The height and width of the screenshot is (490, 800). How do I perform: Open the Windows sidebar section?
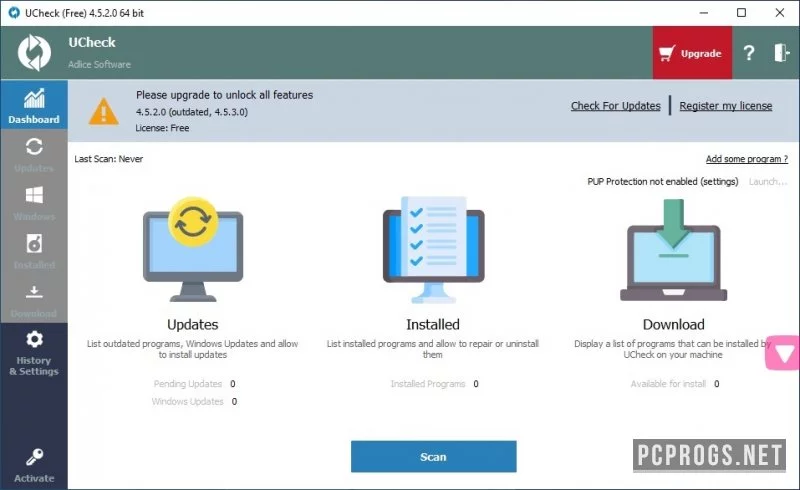tap(34, 203)
